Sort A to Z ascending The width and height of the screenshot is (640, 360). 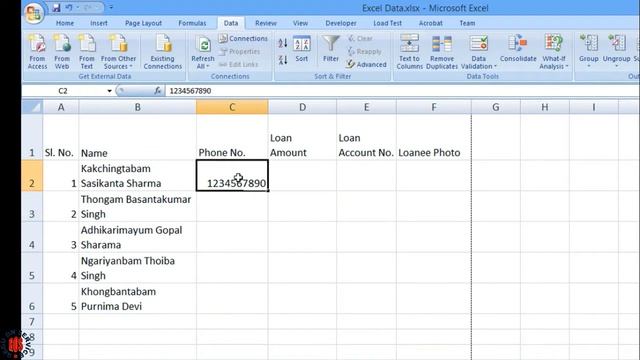coord(283,43)
